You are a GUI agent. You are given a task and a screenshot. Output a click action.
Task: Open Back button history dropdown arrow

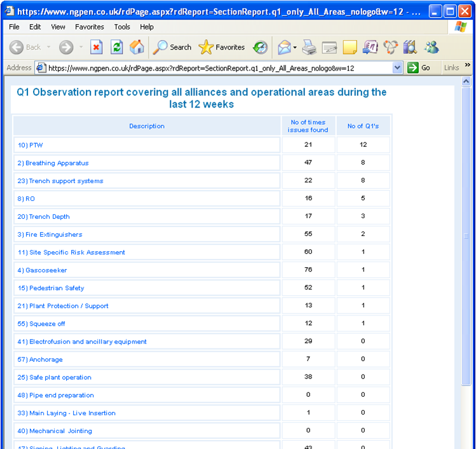(48, 47)
